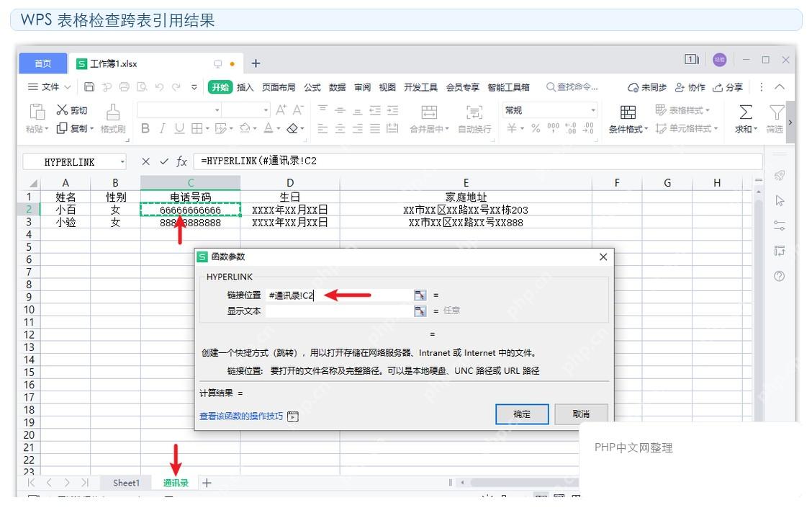Open 查看该函数的操作技巧 link
The width and height of the screenshot is (812, 513).
click(241, 416)
